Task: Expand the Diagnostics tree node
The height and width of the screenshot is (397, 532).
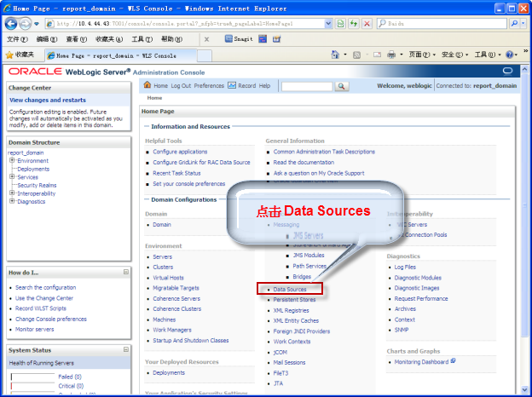Action: coord(12,201)
